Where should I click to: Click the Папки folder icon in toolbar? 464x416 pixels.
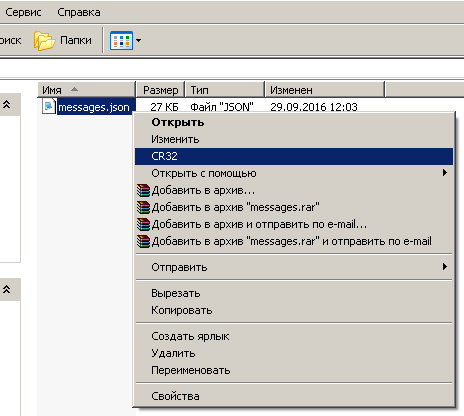(44, 41)
